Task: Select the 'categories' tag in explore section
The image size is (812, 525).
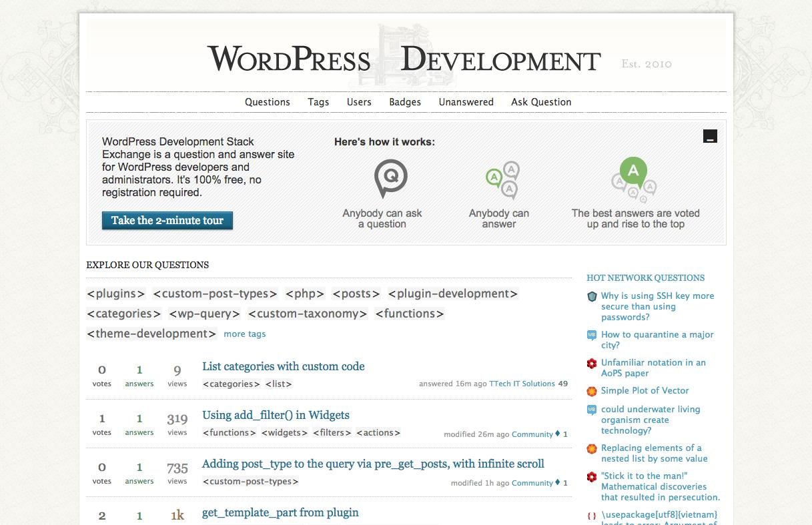Action: [124, 314]
